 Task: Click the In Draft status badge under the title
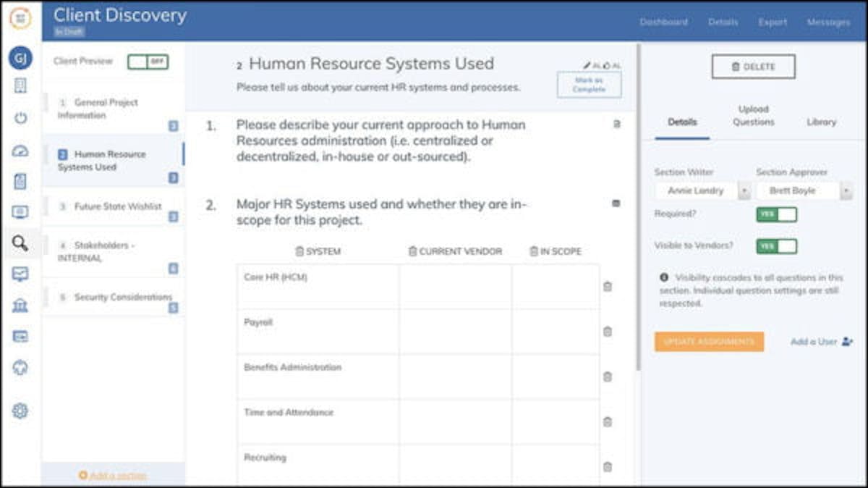[x=69, y=32]
